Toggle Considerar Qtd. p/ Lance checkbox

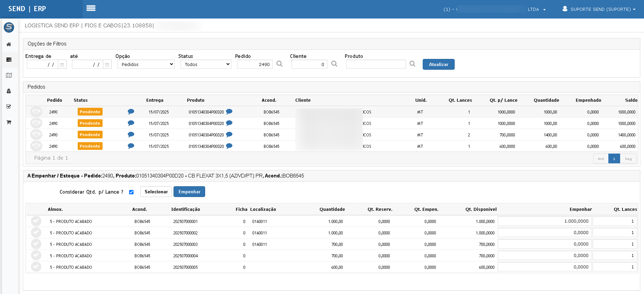point(131,192)
